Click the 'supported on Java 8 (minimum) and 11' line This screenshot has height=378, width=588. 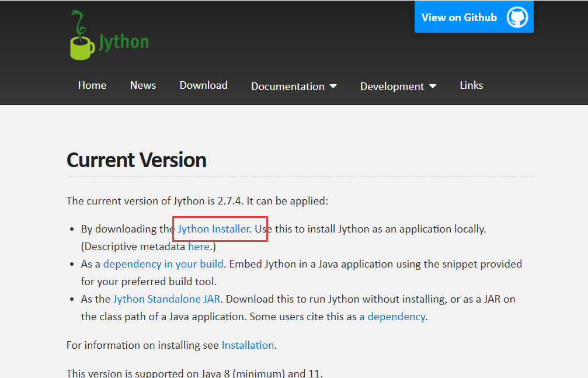click(194, 373)
